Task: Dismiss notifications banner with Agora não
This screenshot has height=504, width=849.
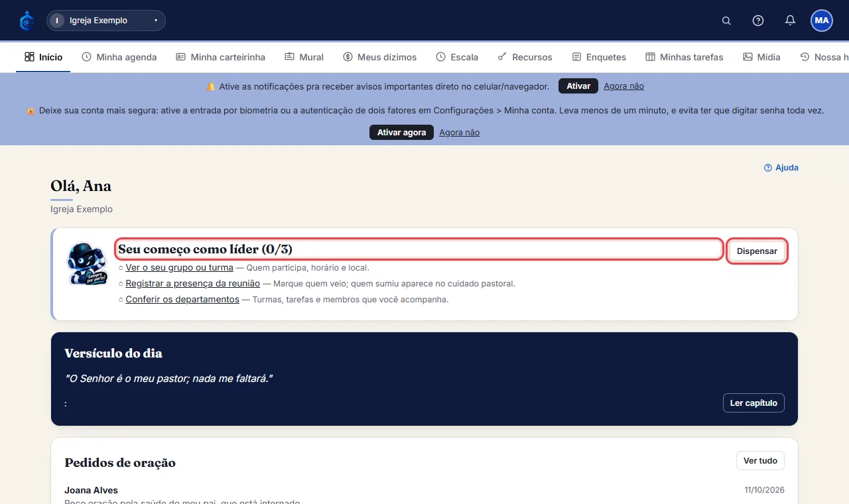Action: click(623, 86)
